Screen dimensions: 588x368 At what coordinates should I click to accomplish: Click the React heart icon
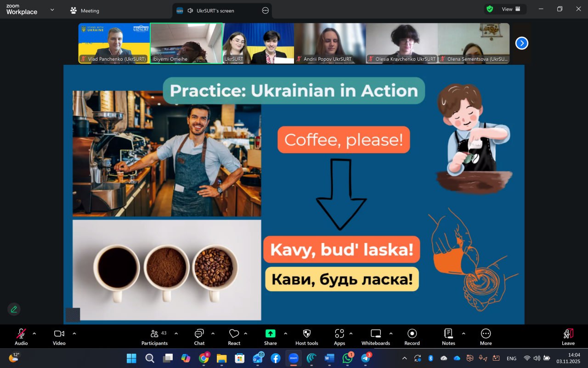pos(234,336)
